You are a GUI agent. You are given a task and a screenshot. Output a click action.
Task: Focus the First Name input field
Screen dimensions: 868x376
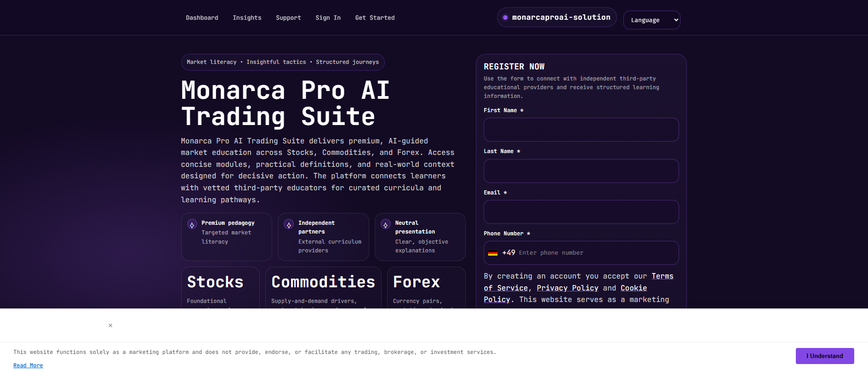[581, 130]
